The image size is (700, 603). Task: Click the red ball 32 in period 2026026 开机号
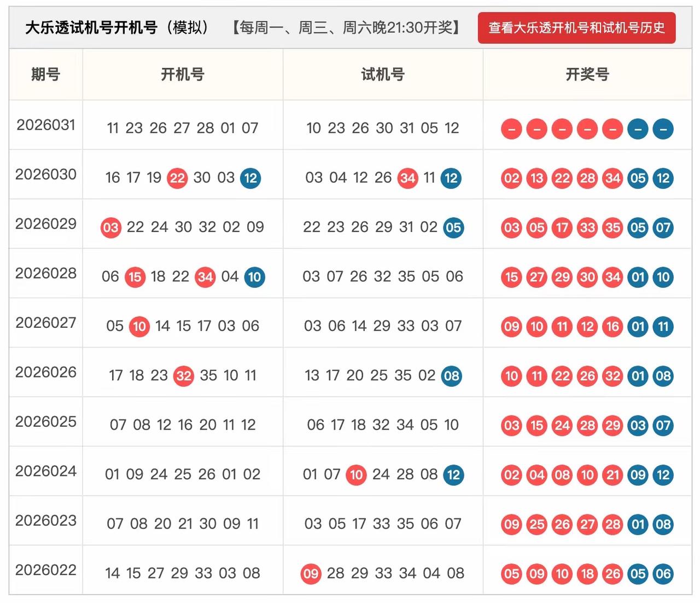click(183, 376)
